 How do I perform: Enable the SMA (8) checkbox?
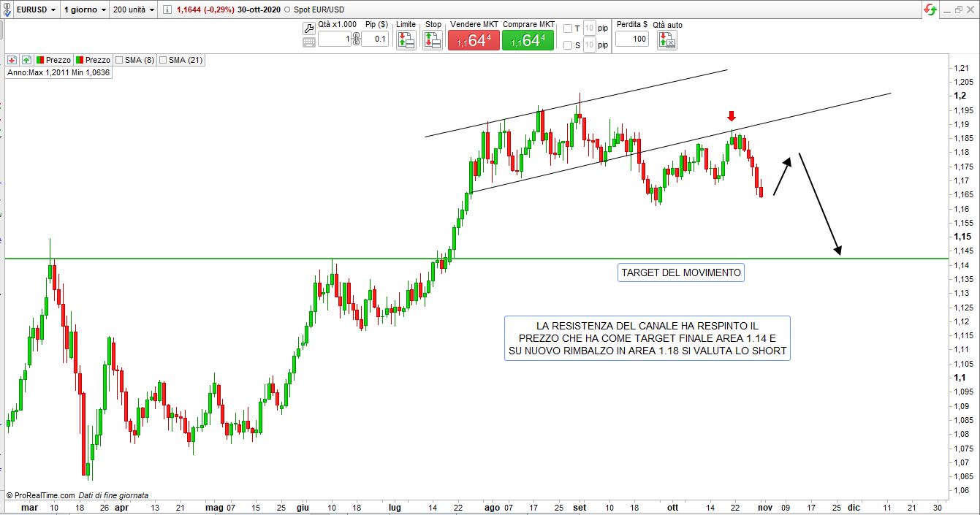pyautogui.click(x=119, y=60)
